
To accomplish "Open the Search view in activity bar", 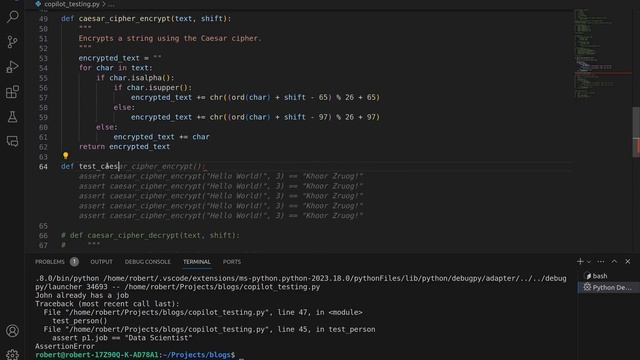I will click(12, 17).
